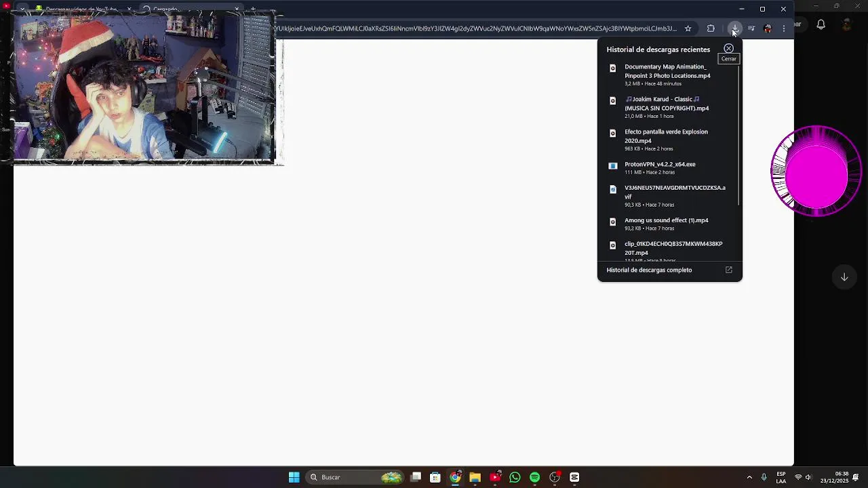The height and width of the screenshot is (488, 868).
Task: Open the V3J6NEUS7 avif download entry
Action: tap(667, 195)
